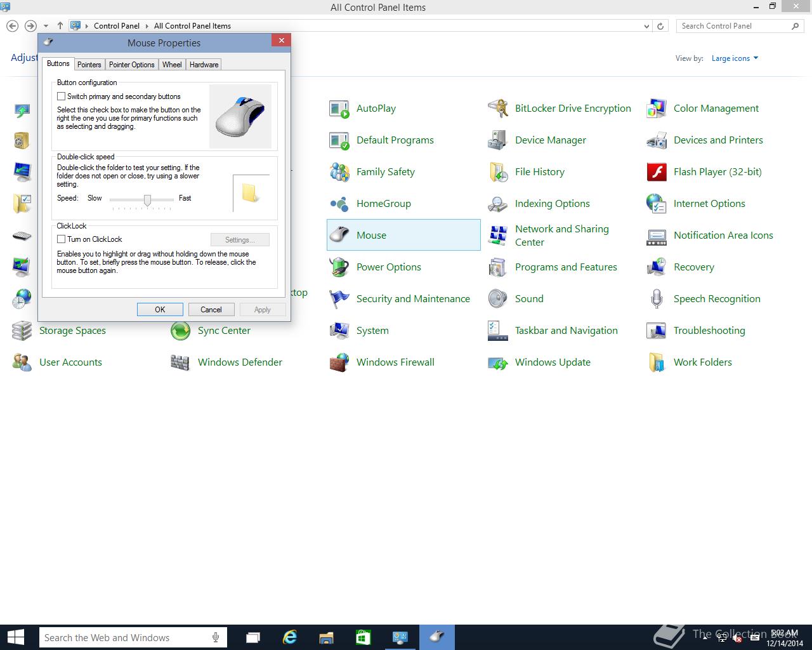Viewport: 812px width, 650px height.
Task: Open the HomeGroup icon
Action: coord(339,204)
